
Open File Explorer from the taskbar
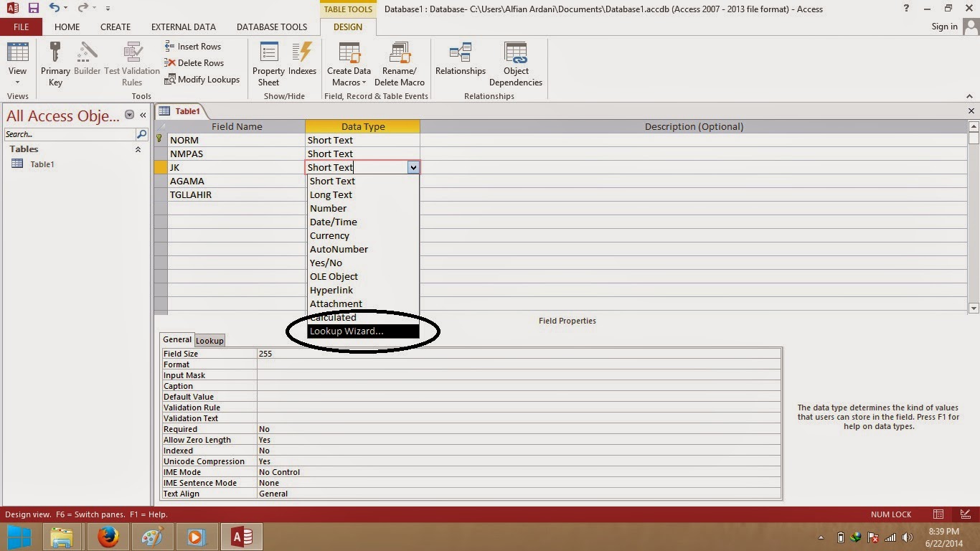pyautogui.click(x=62, y=537)
